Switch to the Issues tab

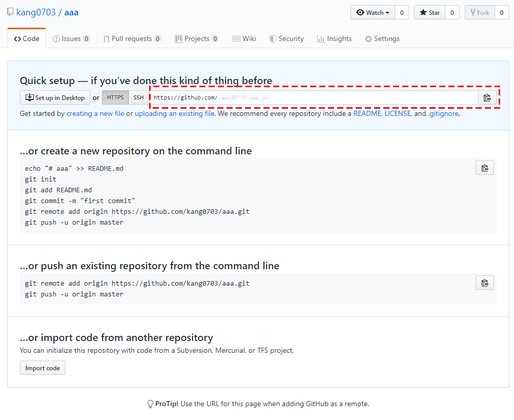pyautogui.click(x=71, y=39)
